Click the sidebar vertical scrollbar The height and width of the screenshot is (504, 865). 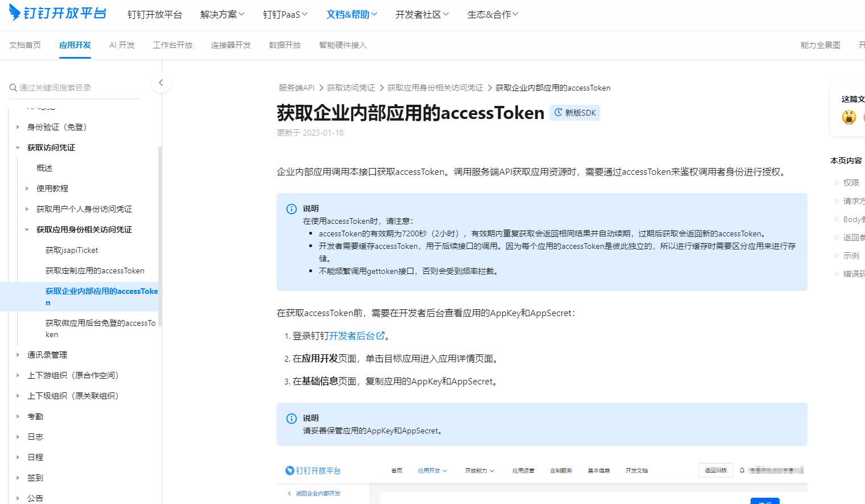pyautogui.click(x=160, y=236)
